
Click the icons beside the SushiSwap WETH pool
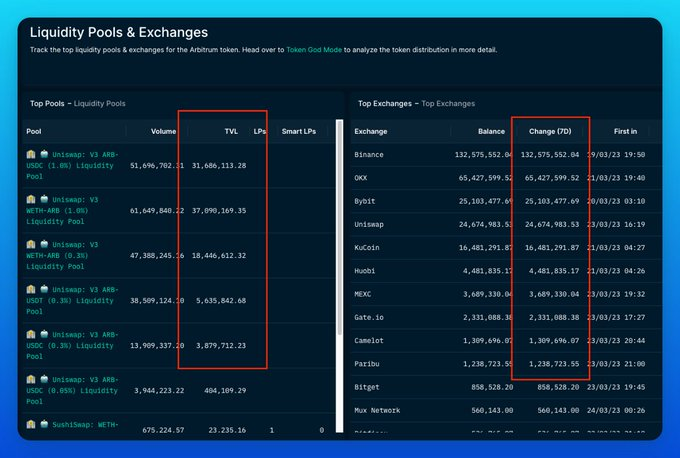coord(37,424)
